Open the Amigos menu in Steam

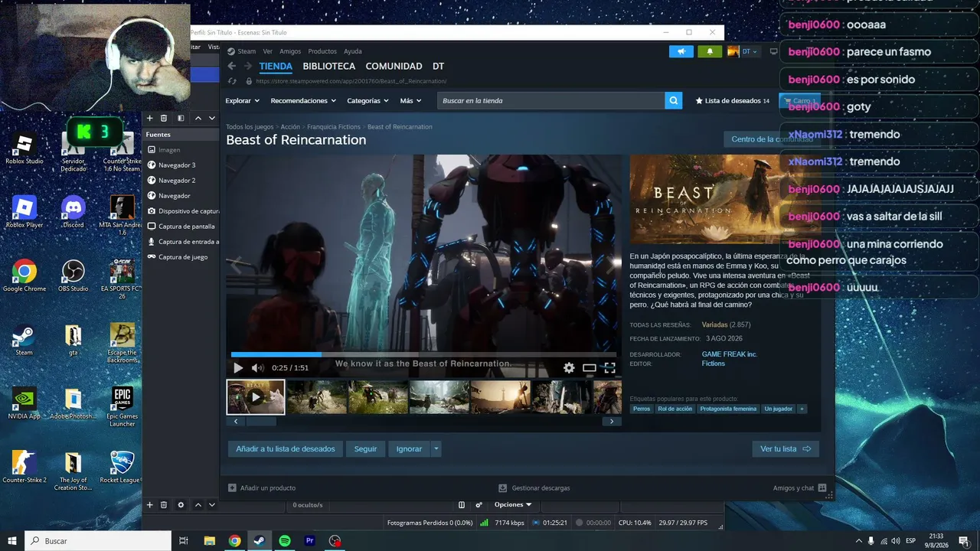click(290, 51)
